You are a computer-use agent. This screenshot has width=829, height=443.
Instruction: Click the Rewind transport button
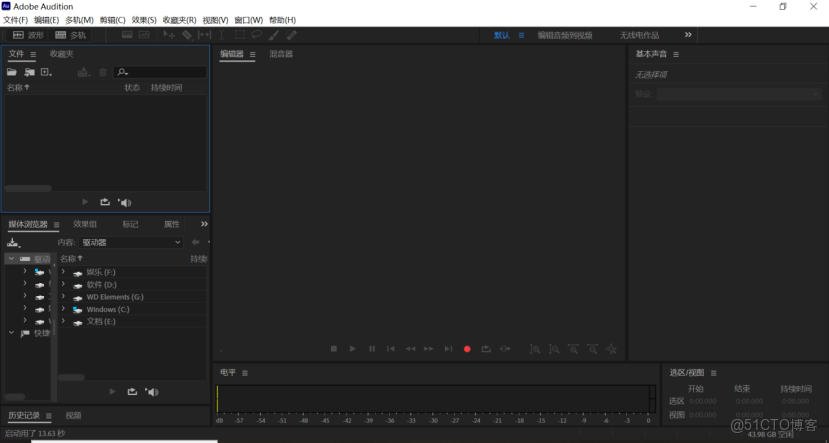[410, 349]
